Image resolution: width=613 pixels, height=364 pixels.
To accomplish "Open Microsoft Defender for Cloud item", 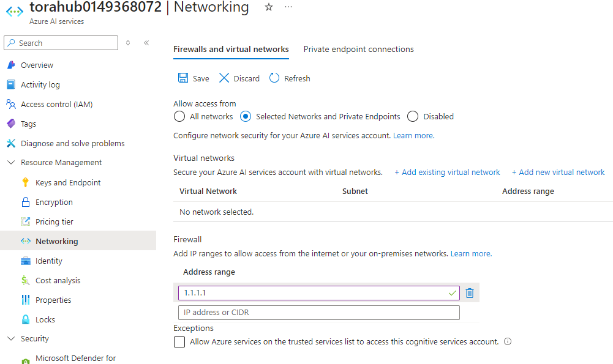I will pyautogui.click(x=76, y=358).
